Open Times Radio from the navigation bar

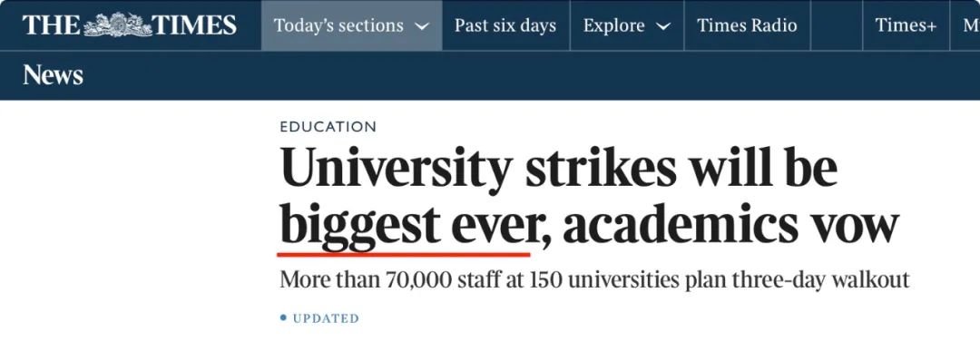[x=747, y=25]
